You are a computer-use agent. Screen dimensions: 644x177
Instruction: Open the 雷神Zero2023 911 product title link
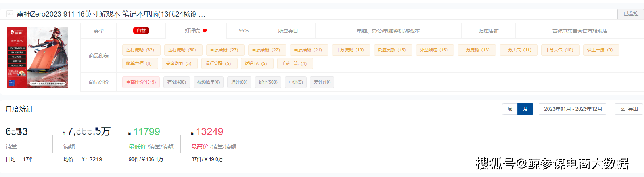click(111, 14)
